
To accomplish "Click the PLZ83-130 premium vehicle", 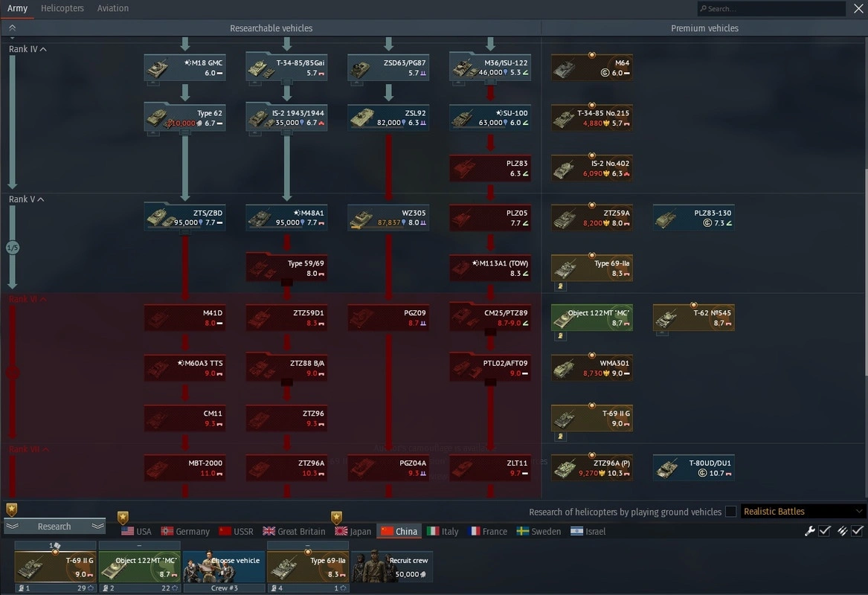I will [693, 218].
